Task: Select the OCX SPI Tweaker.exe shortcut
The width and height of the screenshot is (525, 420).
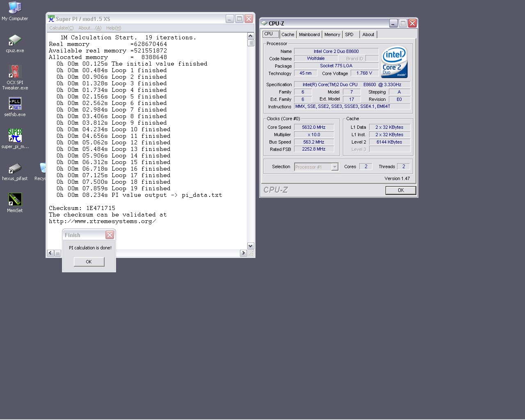Action: point(15,78)
